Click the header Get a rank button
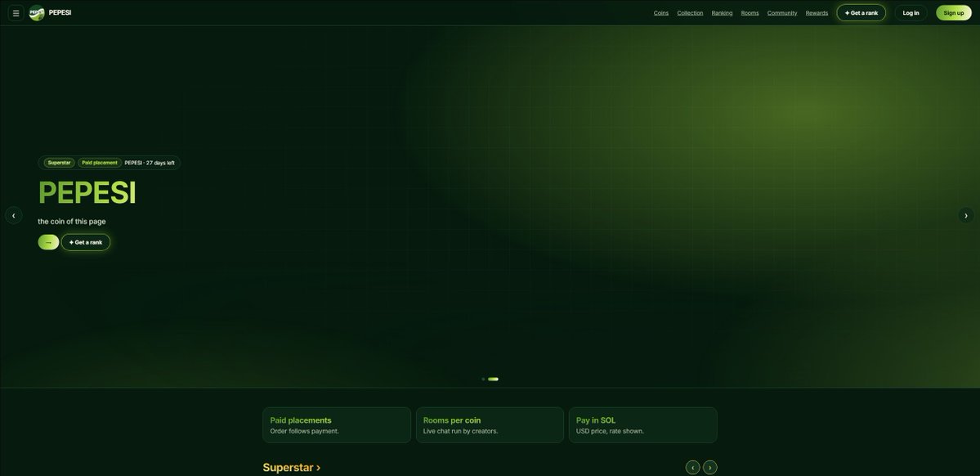The width and height of the screenshot is (980, 476). pos(861,12)
